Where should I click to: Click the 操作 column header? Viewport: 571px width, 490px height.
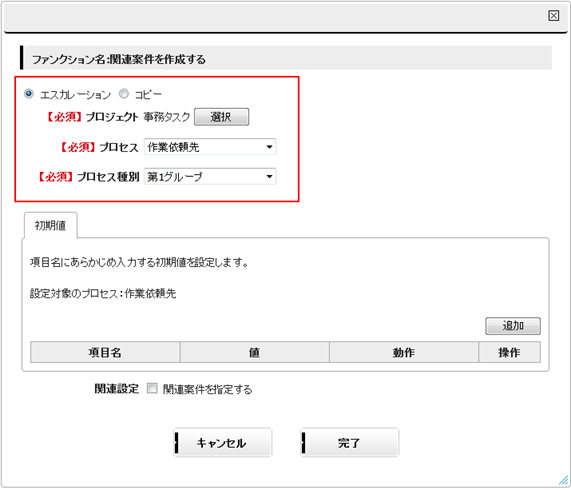tap(509, 352)
